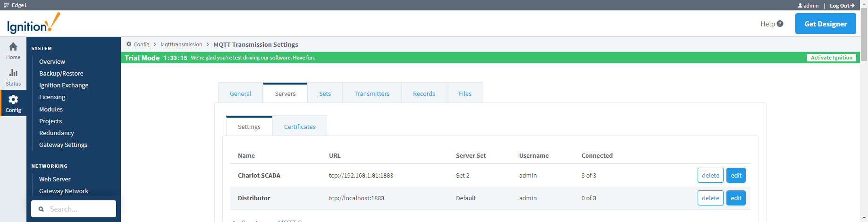The image size is (868, 222).
Task: Open Gateway Settings in the sidebar
Action: click(63, 145)
